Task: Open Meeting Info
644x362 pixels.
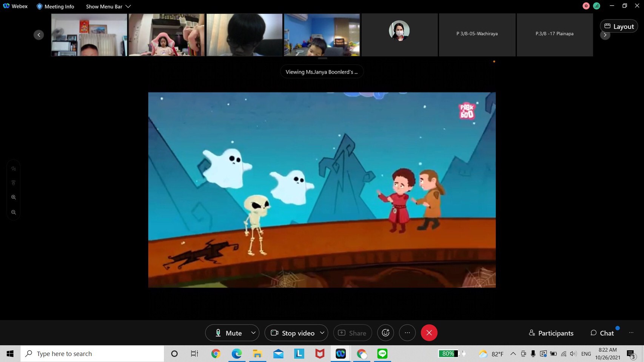Action: click(x=55, y=6)
